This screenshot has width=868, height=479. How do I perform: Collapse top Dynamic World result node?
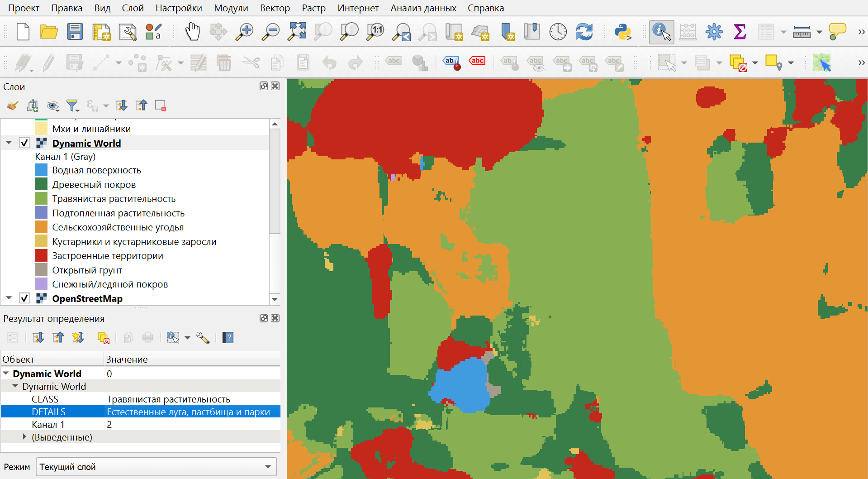coord(6,374)
